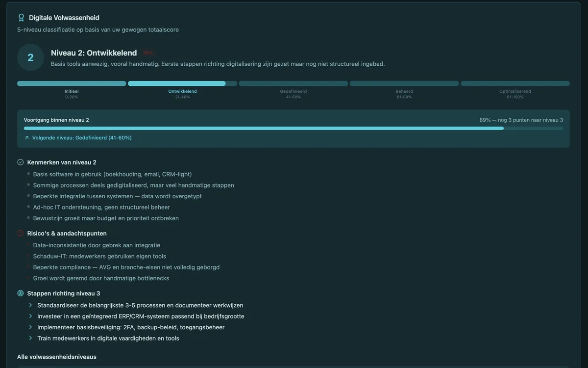
Task: Click the Voortgang binnen niveau 2 label
Action: [56, 120]
